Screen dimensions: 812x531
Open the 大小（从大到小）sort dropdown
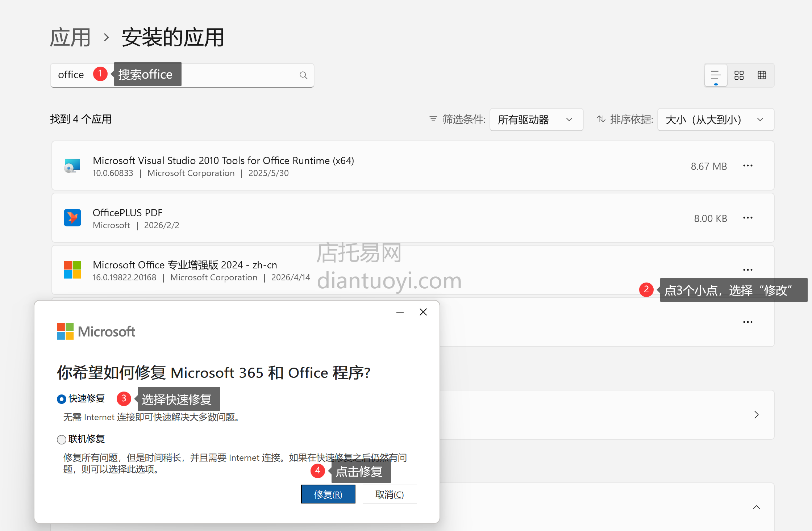tap(715, 120)
